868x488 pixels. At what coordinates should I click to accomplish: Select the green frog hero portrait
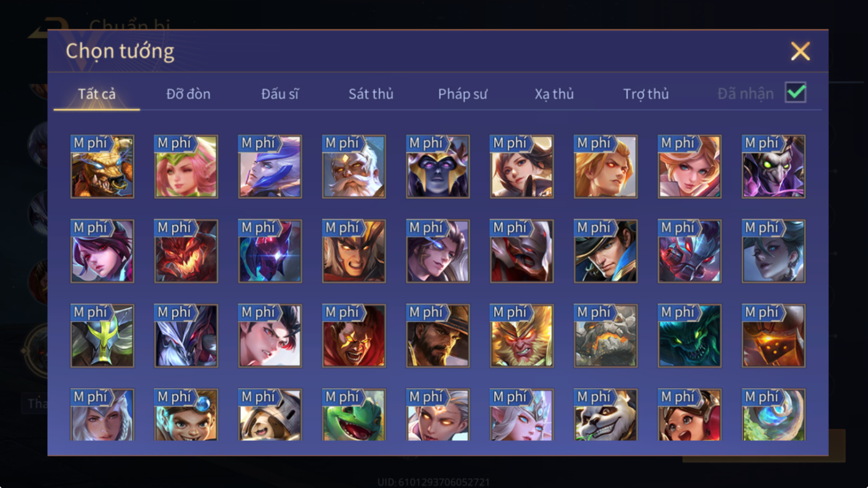point(354,415)
